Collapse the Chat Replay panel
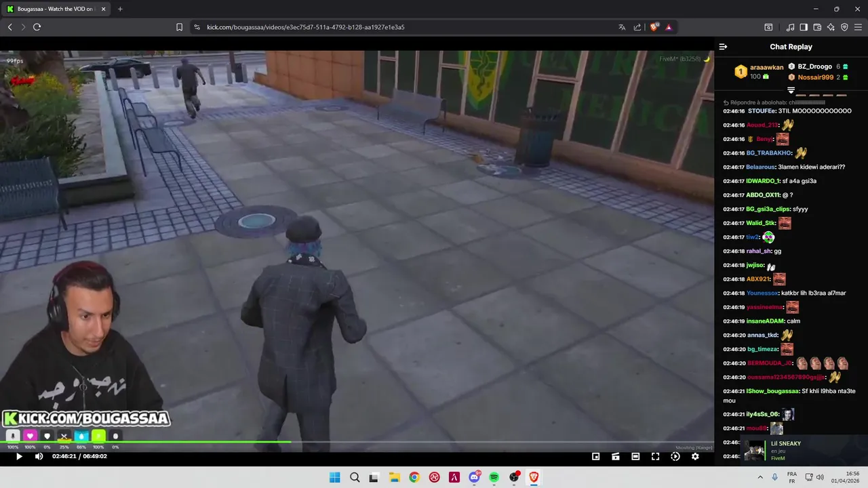Screen dimensions: 868x488 coord(723,47)
